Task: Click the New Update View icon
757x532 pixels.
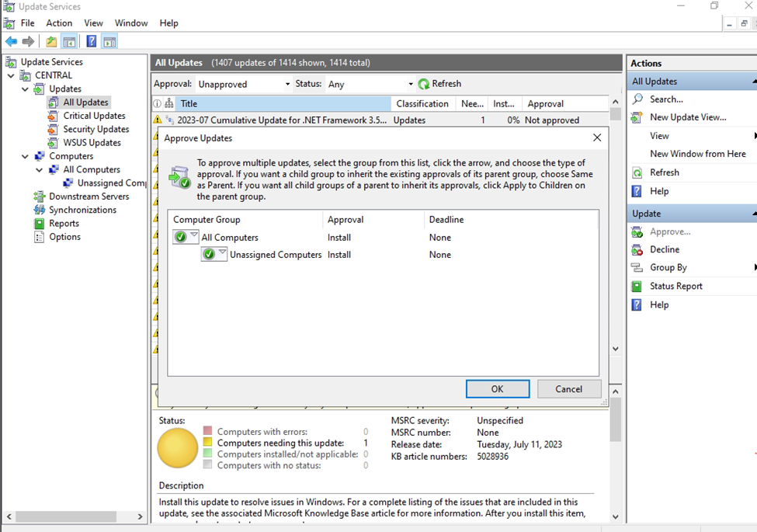Action: pyautogui.click(x=637, y=117)
